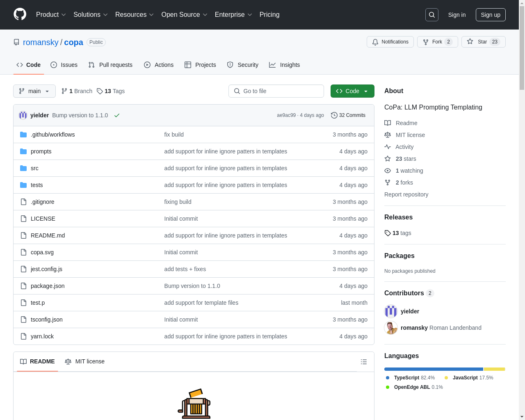The height and width of the screenshot is (420, 525).
Task: Click the .gitignore file icon
Action: [23, 202]
